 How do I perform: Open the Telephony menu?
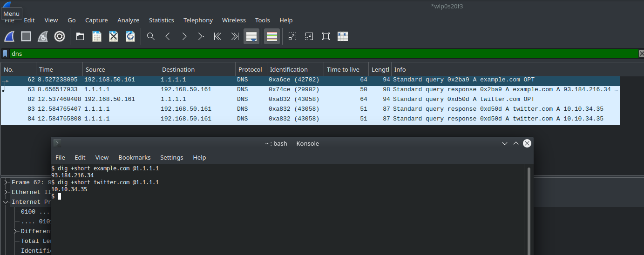coord(198,20)
